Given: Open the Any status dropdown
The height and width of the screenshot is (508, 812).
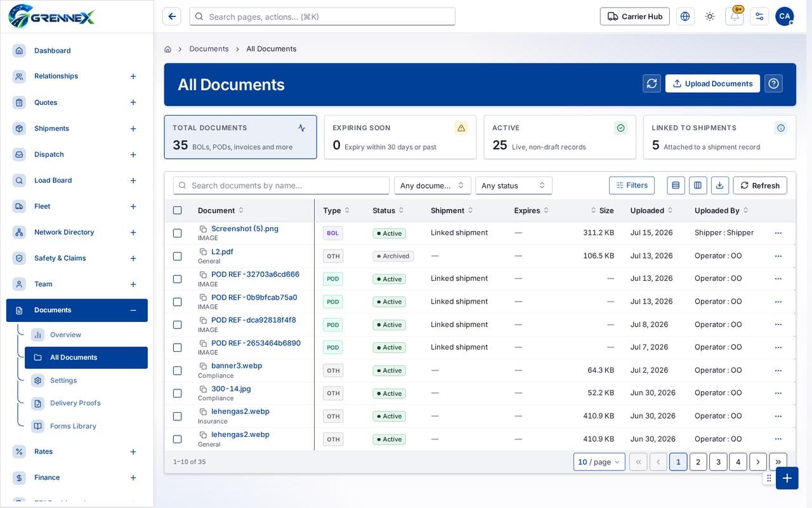Looking at the screenshot, I should coord(514,185).
